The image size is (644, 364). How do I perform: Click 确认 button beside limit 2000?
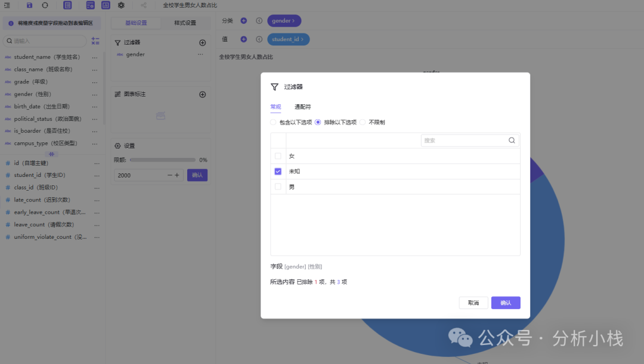coord(197,175)
